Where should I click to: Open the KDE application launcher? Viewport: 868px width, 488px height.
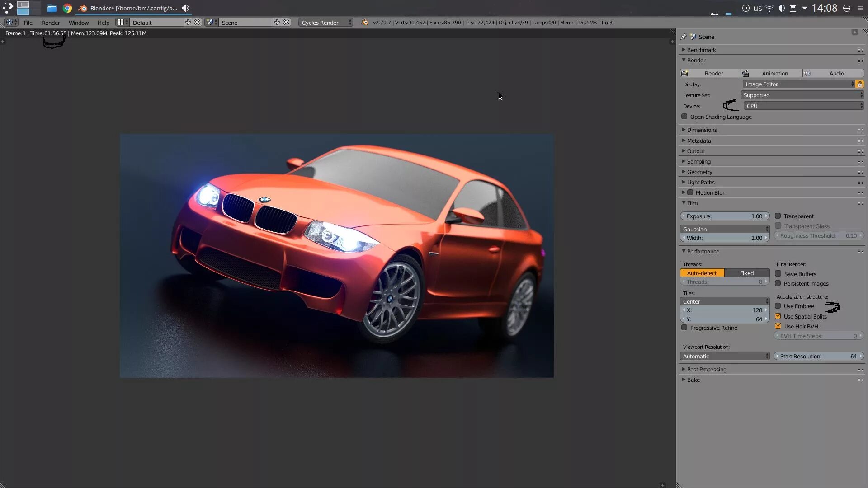8,8
